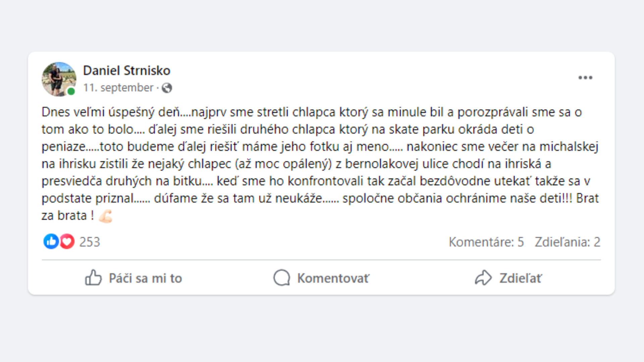Click the flexed biceps emoji in post
Image resolution: width=644 pixels, height=362 pixels.
[x=105, y=216]
